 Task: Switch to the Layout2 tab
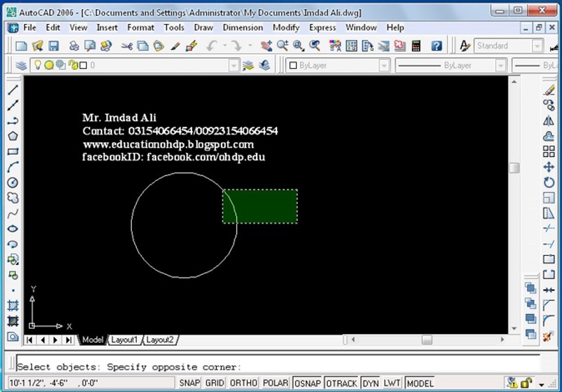160,340
